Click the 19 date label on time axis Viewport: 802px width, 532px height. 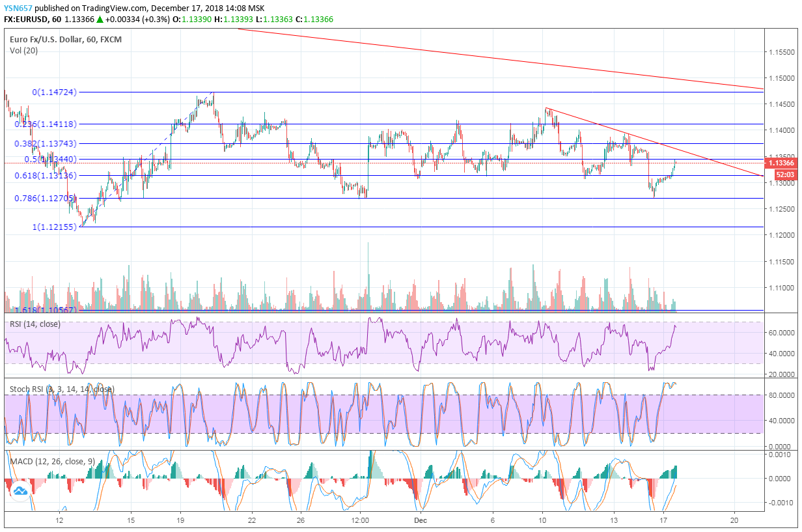coord(180,521)
